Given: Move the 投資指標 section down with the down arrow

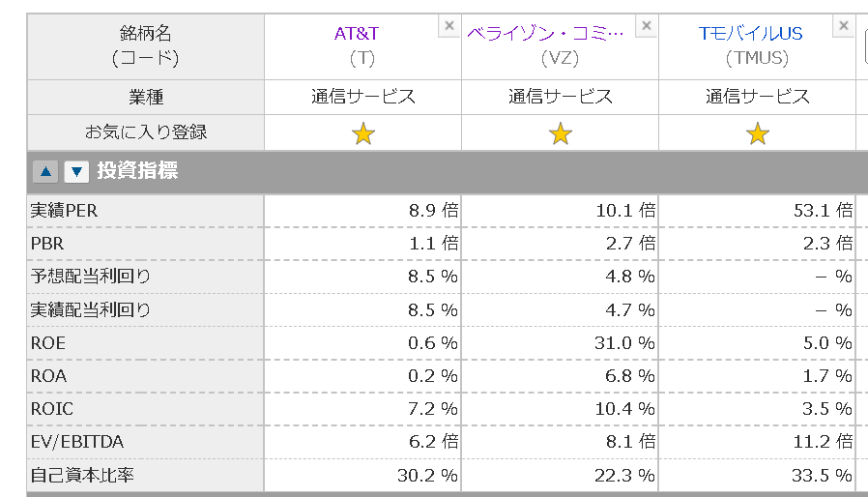Looking at the screenshot, I should (x=76, y=172).
